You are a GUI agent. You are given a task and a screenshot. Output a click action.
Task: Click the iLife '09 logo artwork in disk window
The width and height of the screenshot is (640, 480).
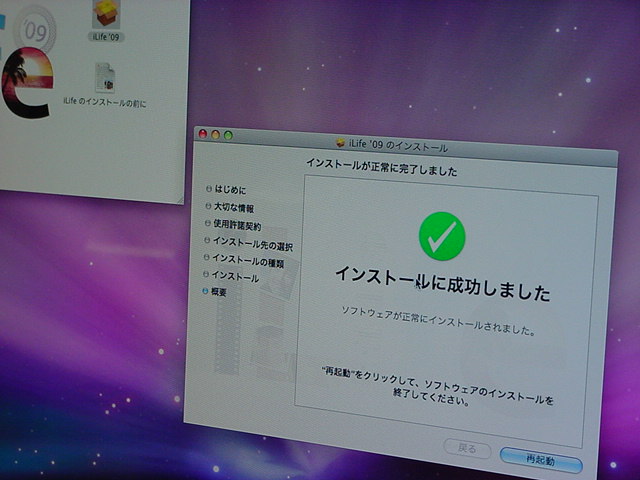tap(27, 61)
